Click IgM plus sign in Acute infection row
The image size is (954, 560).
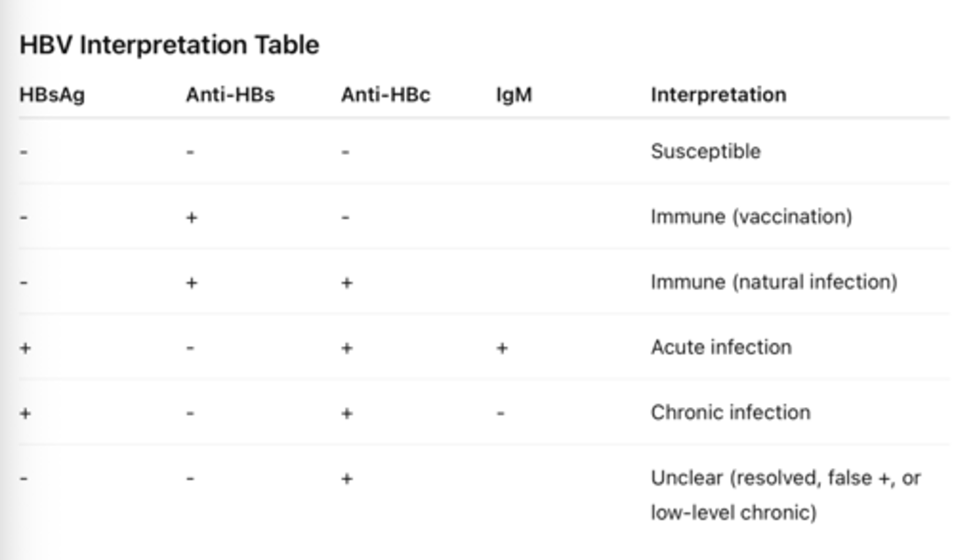point(502,348)
